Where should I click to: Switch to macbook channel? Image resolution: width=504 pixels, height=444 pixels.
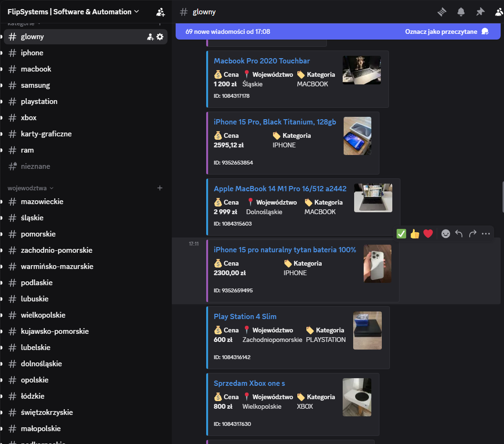click(x=85, y=69)
